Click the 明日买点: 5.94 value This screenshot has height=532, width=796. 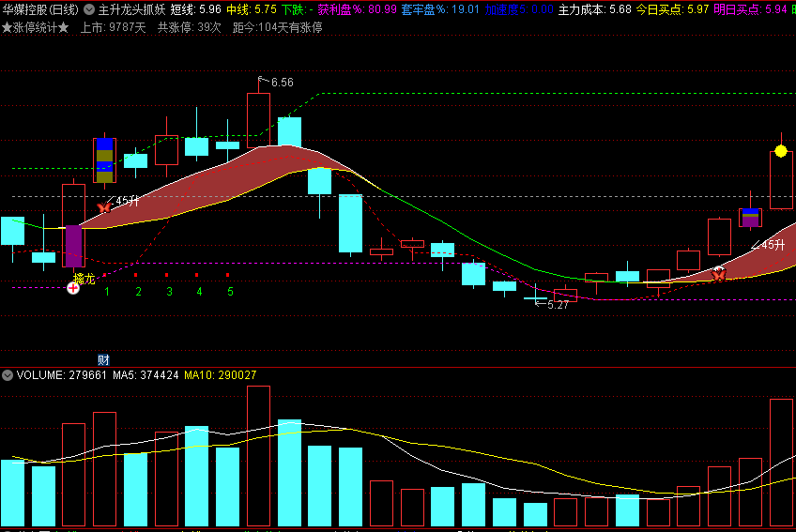[750, 9]
